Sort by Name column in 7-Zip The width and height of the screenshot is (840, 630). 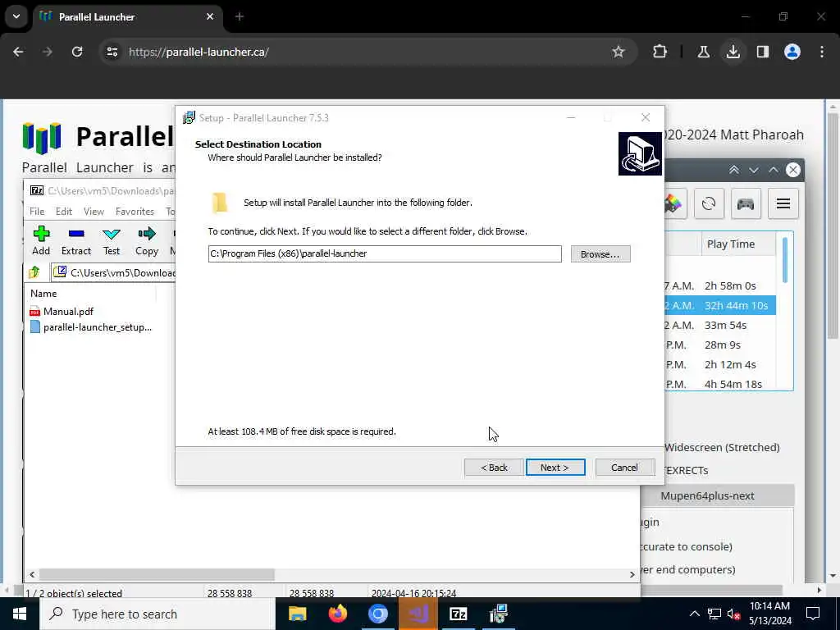[43, 294]
